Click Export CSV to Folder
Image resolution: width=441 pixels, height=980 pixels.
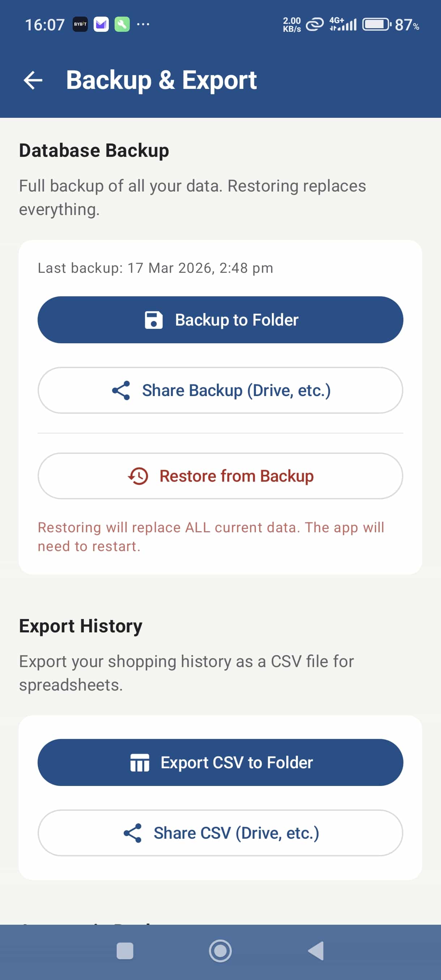[x=221, y=762]
